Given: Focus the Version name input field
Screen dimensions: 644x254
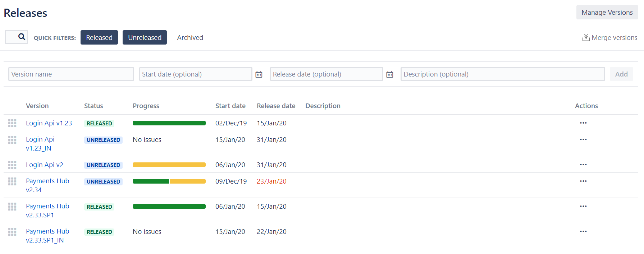Looking at the screenshot, I should (x=71, y=74).
